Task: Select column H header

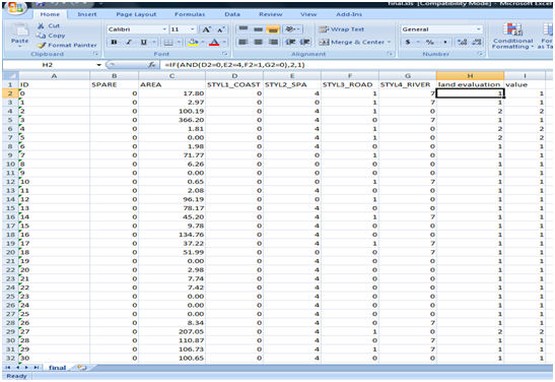Action: click(x=470, y=76)
